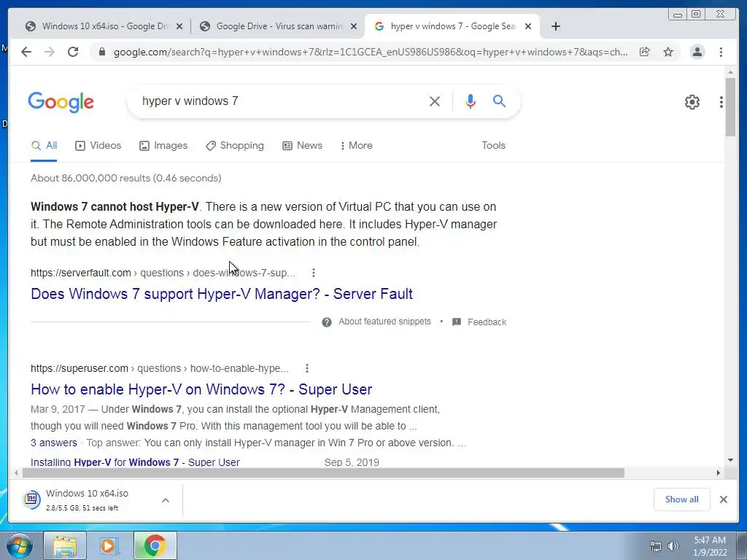Image resolution: width=747 pixels, height=560 pixels.
Task: Go back to the previous page
Action: [x=26, y=52]
